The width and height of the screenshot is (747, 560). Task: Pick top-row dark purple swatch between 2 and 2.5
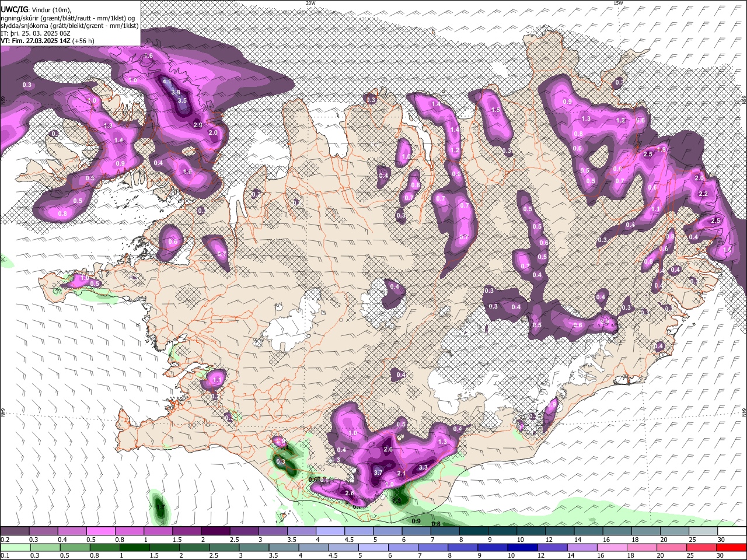pyautogui.click(x=215, y=531)
